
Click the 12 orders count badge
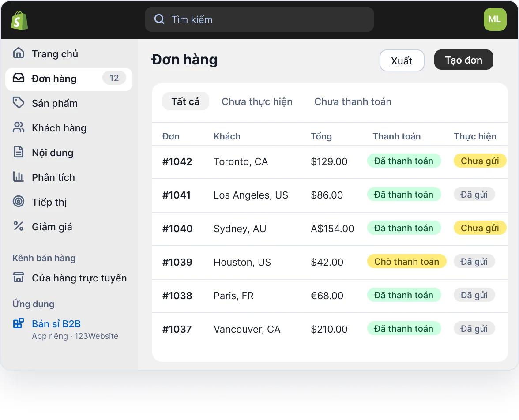(x=114, y=78)
